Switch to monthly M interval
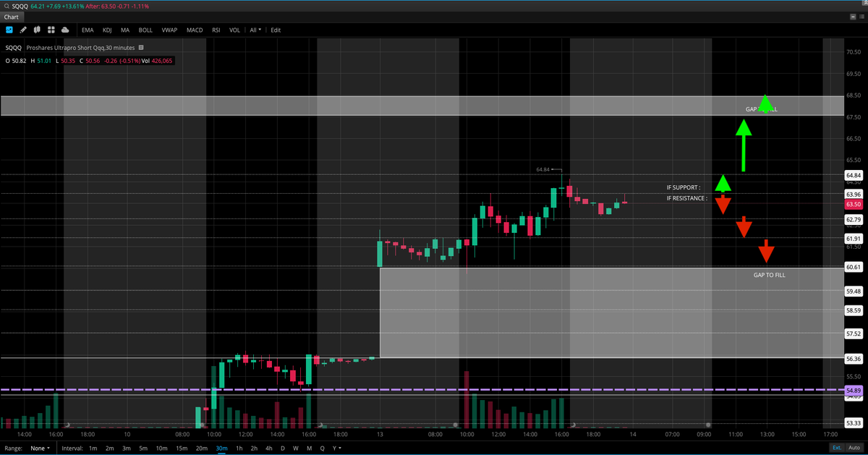Viewport: 868px width, 455px height. 309,448
